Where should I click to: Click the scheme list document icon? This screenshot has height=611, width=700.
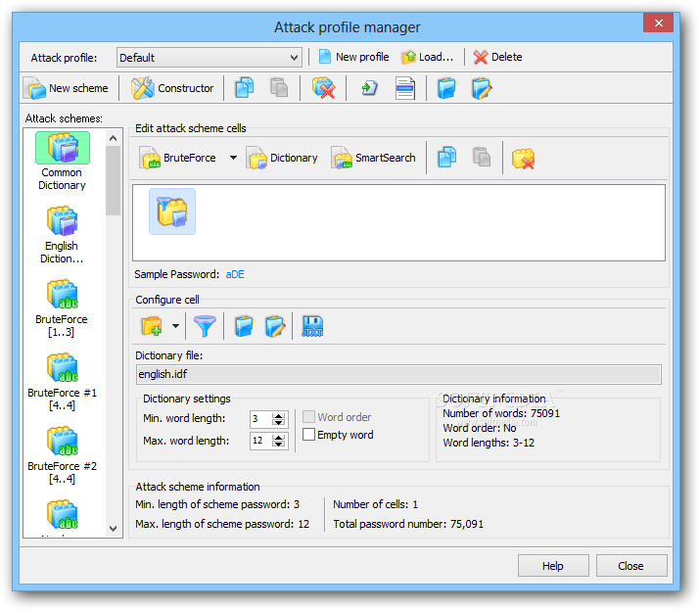tap(405, 88)
